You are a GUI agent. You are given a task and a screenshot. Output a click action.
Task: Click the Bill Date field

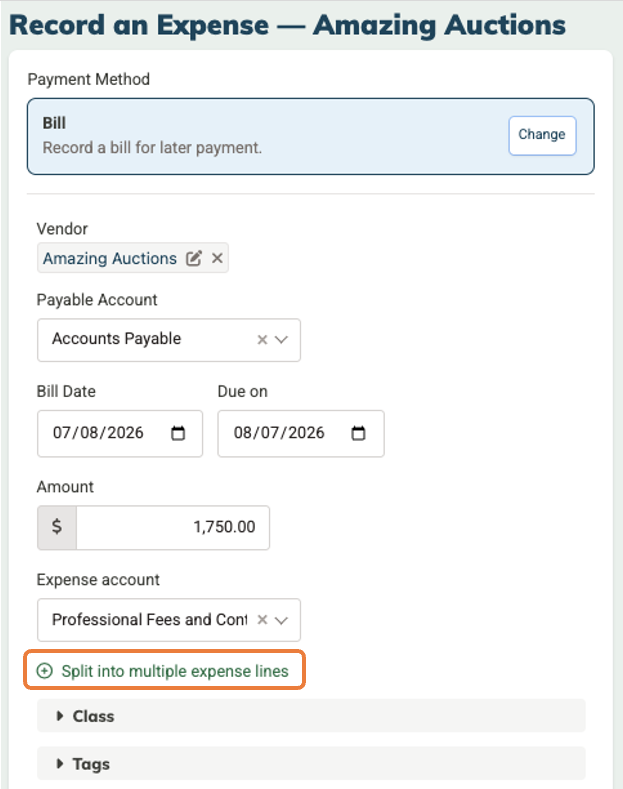120,433
